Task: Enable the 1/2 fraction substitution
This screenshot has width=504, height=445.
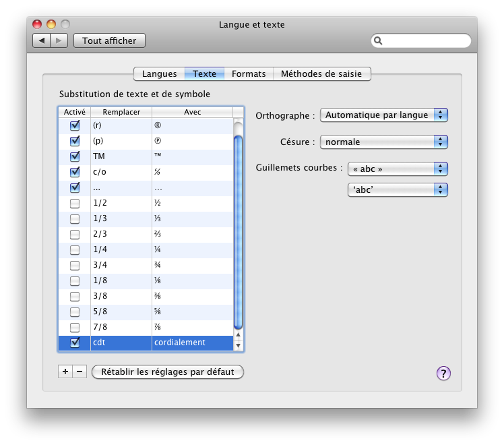Action: tap(75, 203)
